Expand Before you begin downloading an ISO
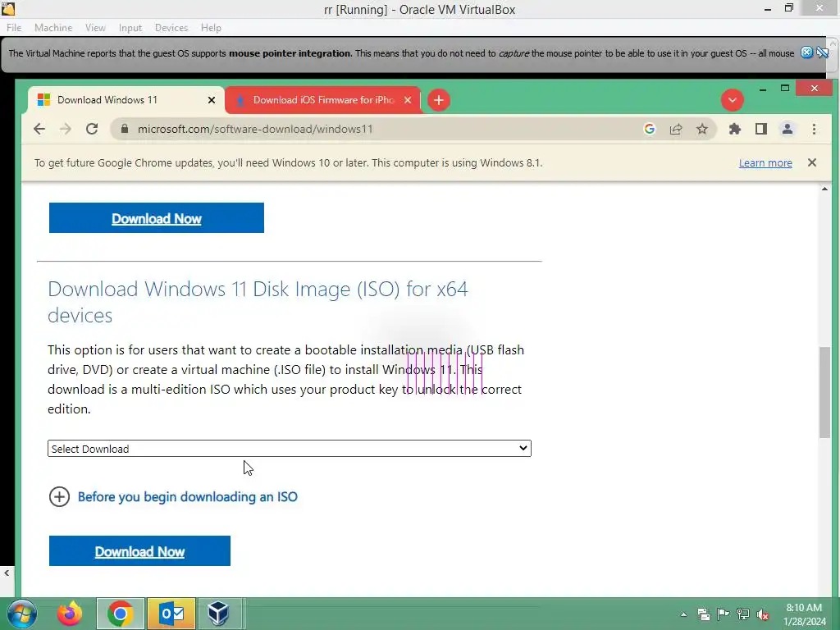Screen dimensions: 840x630 point(173,496)
